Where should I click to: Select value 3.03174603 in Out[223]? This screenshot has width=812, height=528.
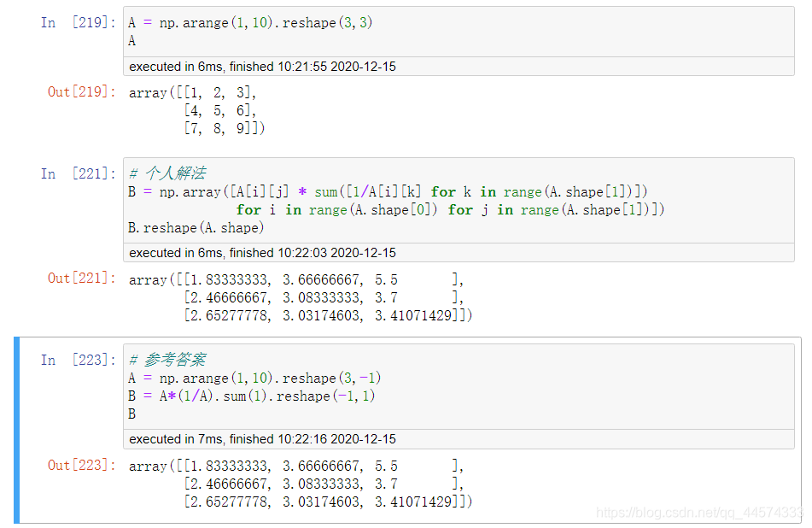(x=321, y=501)
